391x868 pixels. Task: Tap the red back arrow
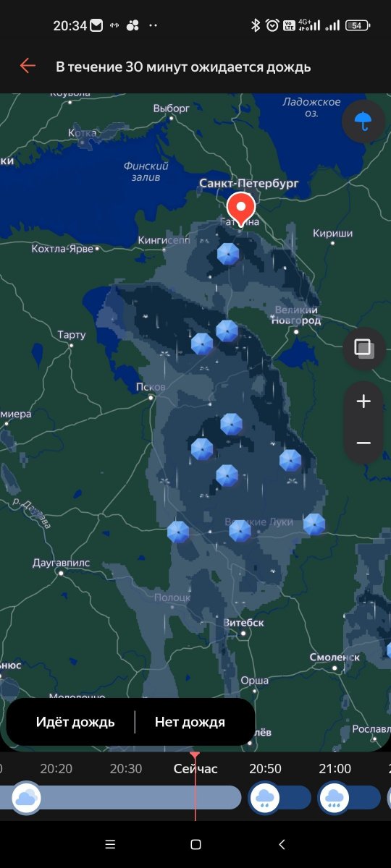click(x=28, y=67)
